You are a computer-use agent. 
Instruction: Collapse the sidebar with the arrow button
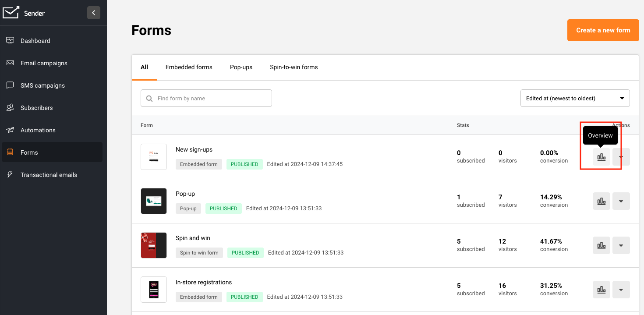coord(93,13)
